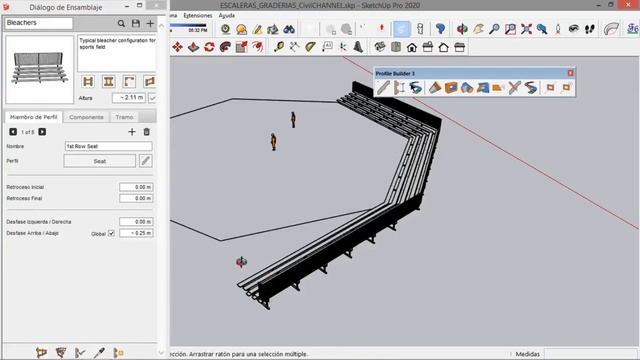
Task: Select the Follow Me tool
Action: click(x=225, y=47)
